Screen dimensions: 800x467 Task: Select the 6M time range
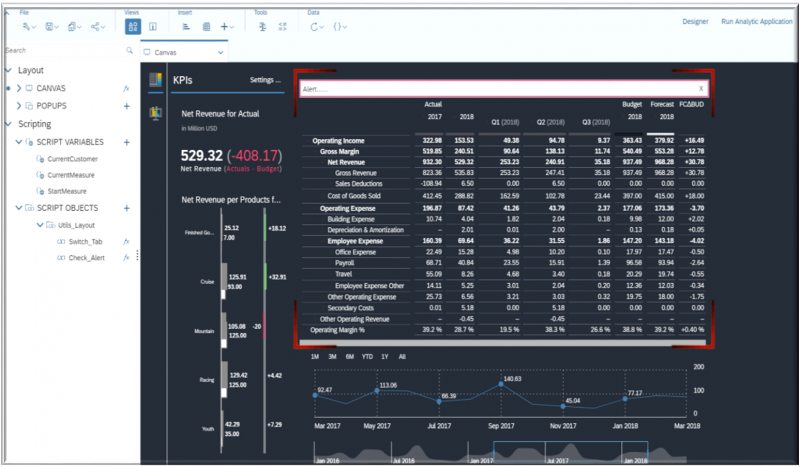pyautogui.click(x=349, y=357)
